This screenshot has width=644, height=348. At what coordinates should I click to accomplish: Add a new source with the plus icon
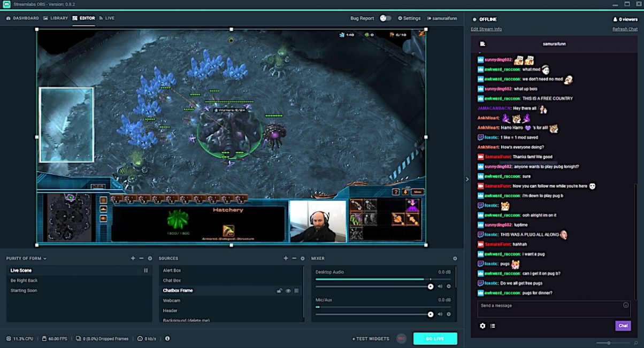pyautogui.click(x=286, y=258)
